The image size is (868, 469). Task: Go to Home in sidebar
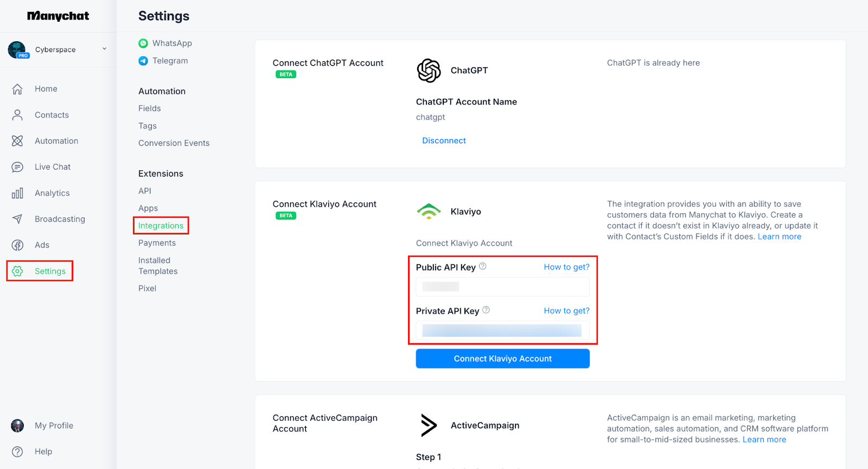pos(46,88)
